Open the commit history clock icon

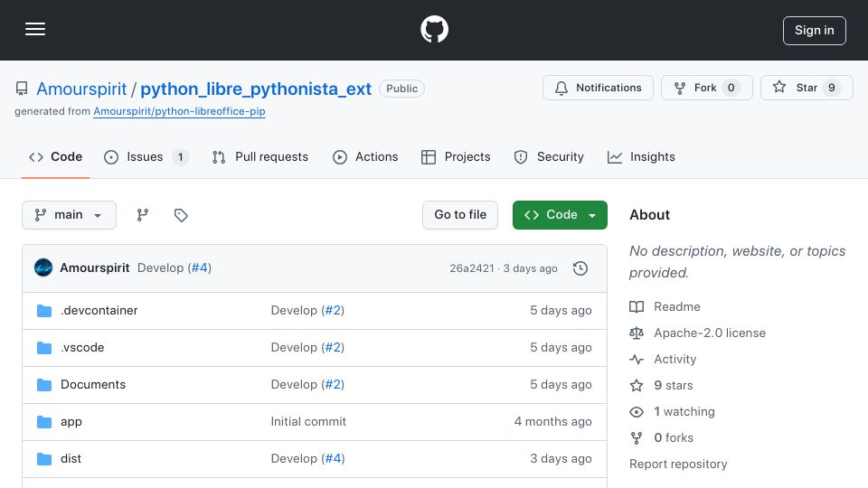(580, 268)
